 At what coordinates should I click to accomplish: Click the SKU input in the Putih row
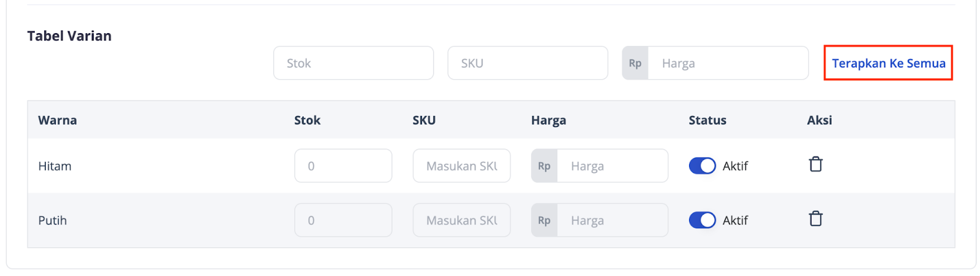tap(461, 220)
